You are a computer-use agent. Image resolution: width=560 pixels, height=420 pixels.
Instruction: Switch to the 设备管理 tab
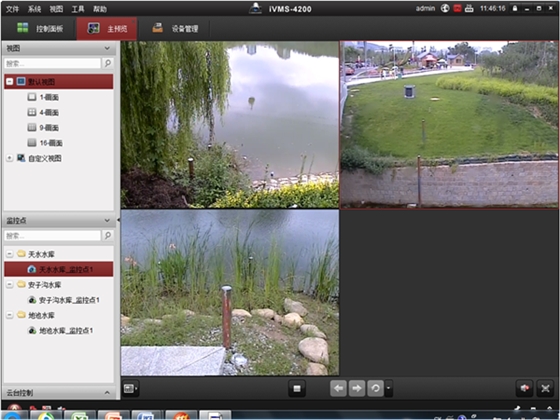175,29
